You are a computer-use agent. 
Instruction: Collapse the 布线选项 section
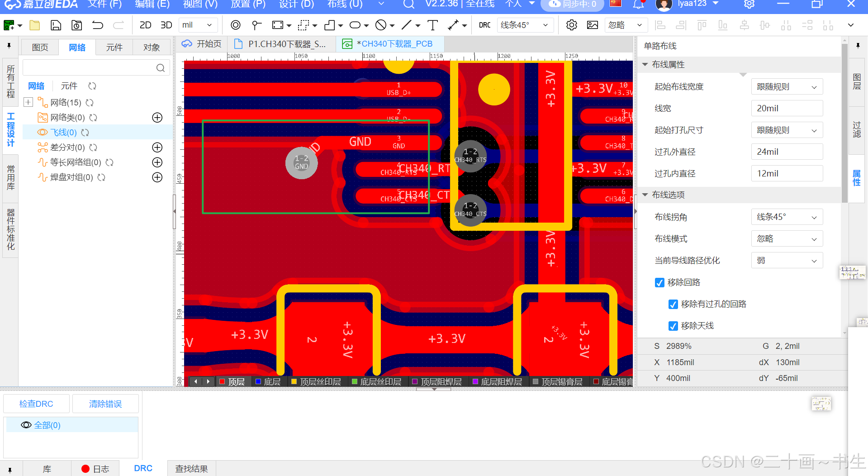[645, 195]
